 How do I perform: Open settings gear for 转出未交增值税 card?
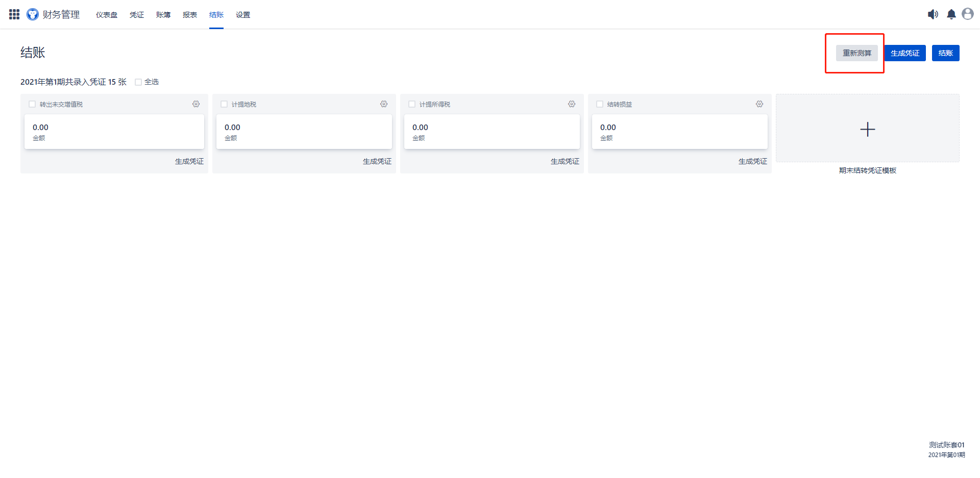[x=196, y=104]
